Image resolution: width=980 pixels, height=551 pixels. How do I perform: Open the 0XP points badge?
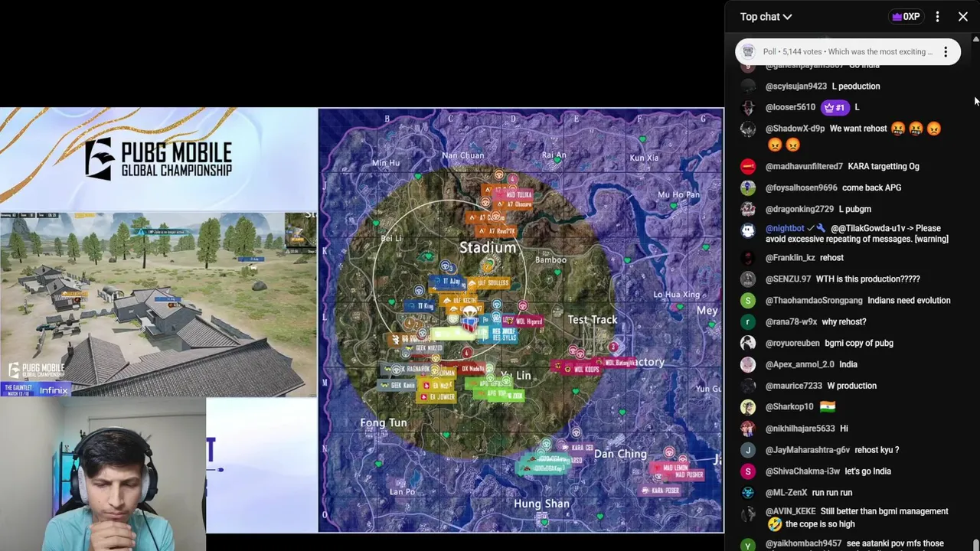(x=905, y=17)
